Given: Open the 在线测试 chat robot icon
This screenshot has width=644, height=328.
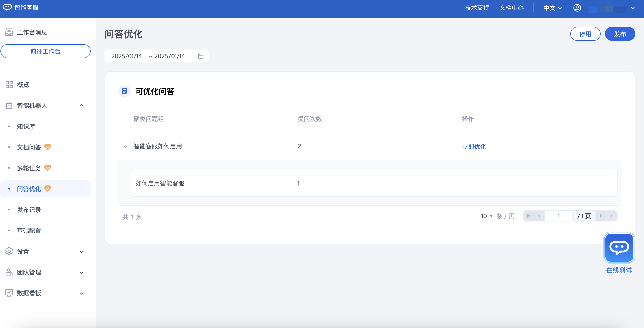Looking at the screenshot, I should coord(619,248).
